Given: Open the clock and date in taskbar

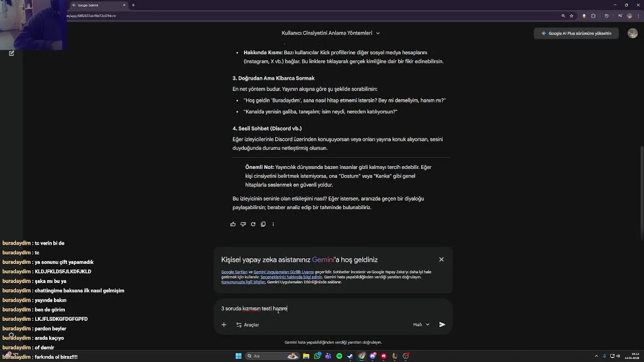Looking at the screenshot, I should (x=632, y=356).
